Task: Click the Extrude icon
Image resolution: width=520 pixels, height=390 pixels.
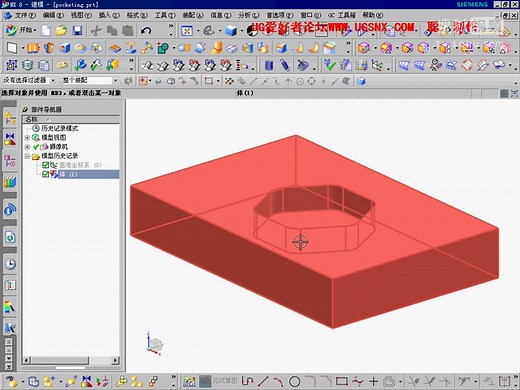Action: coord(33,48)
